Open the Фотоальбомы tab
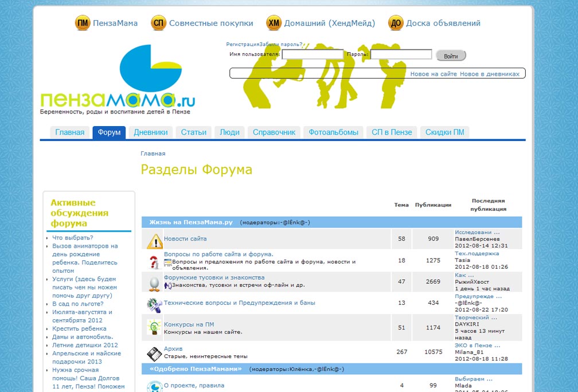 click(333, 132)
